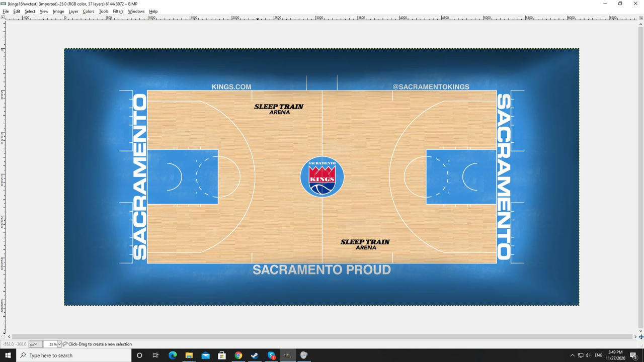Click the horizontal scrollbar track
Viewport: 644px width, 362px height.
(x=322, y=336)
